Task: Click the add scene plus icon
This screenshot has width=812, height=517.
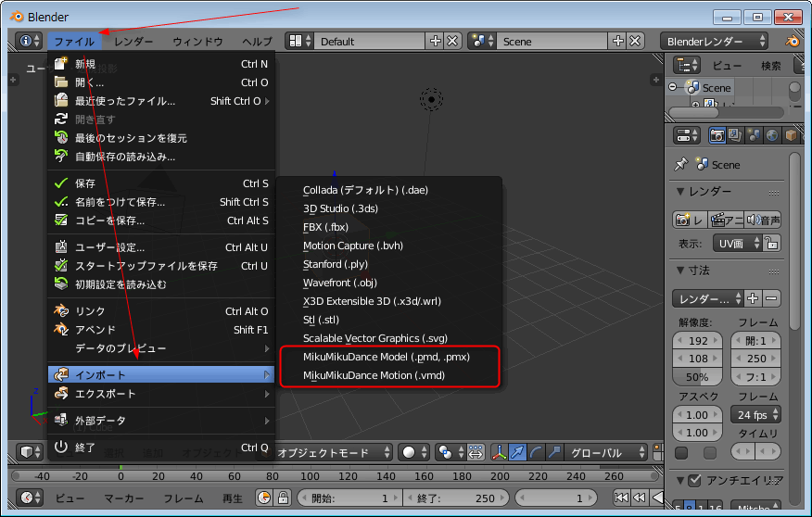Action: pos(617,41)
